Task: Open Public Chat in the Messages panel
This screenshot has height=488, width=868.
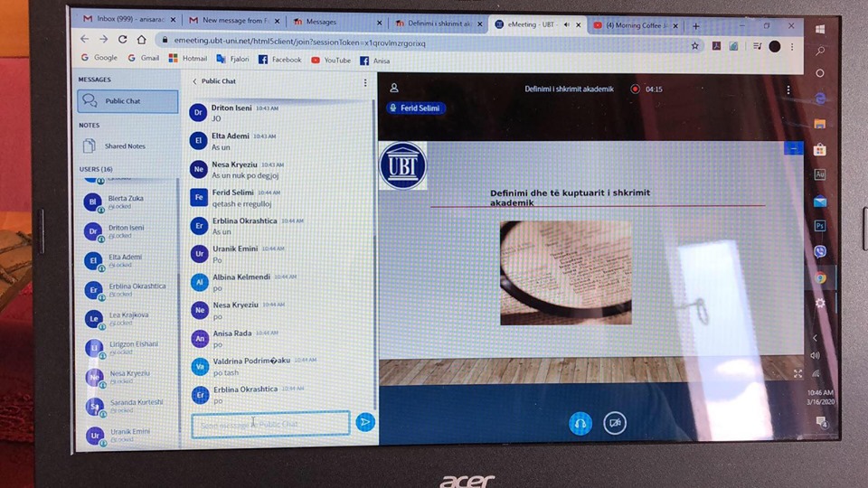Action: [127, 101]
